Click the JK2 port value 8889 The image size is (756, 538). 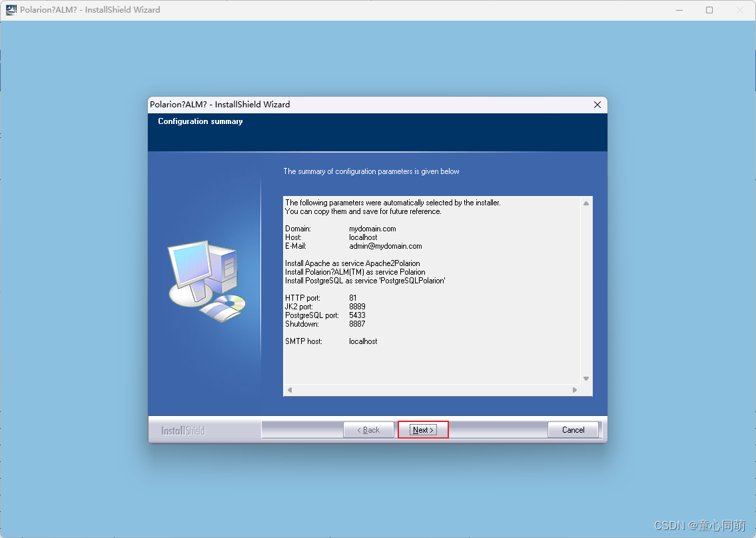point(357,307)
